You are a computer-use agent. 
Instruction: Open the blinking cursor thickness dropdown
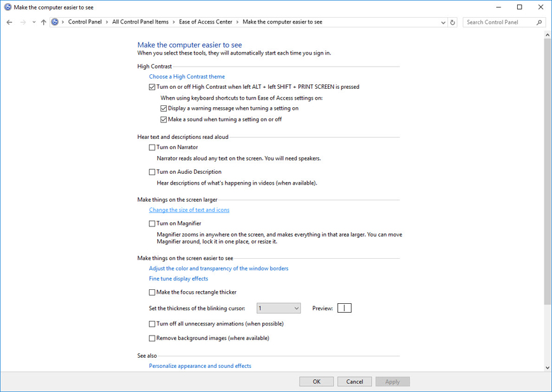pyautogui.click(x=279, y=308)
